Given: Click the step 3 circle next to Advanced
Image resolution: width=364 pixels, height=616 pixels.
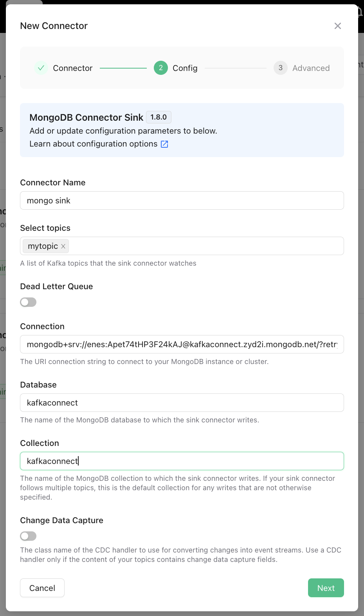Looking at the screenshot, I should tap(280, 68).
